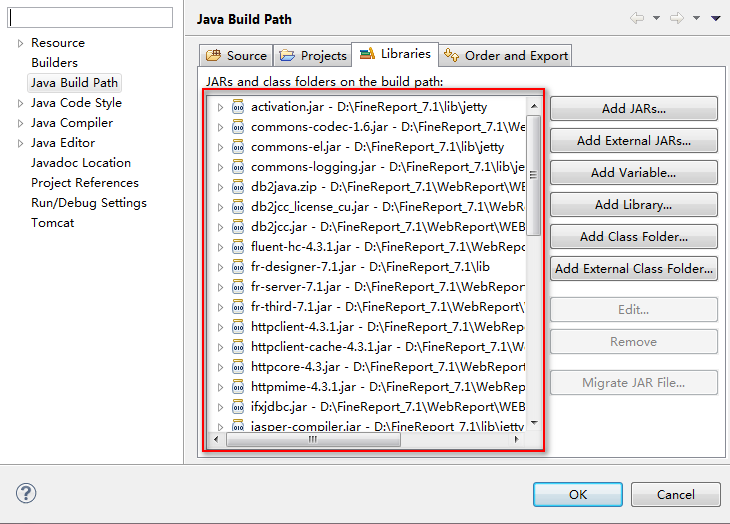This screenshot has height=524, width=730.
Task: Click the back navigation arrow icon
Action: [637, 18]
